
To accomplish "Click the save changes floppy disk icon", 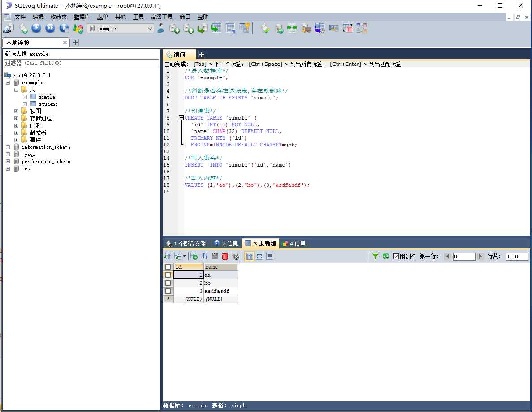I will pos(215,256).
